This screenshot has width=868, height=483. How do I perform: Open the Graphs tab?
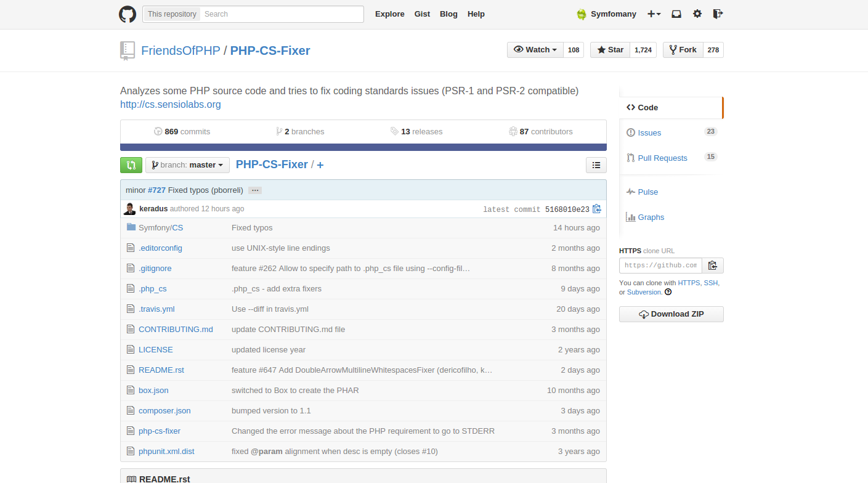coord(651,217)
